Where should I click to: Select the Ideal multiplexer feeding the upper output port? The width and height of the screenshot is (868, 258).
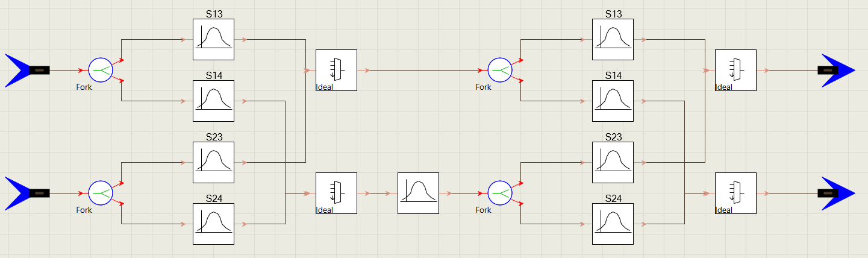tap(735, 71)
